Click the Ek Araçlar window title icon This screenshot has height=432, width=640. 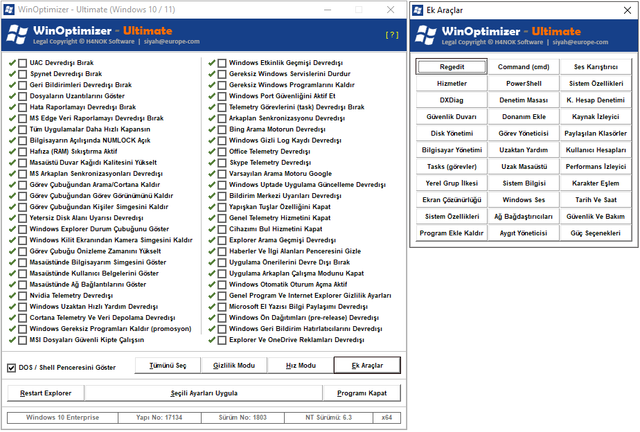pyautogui.click(x=418, y=10)
